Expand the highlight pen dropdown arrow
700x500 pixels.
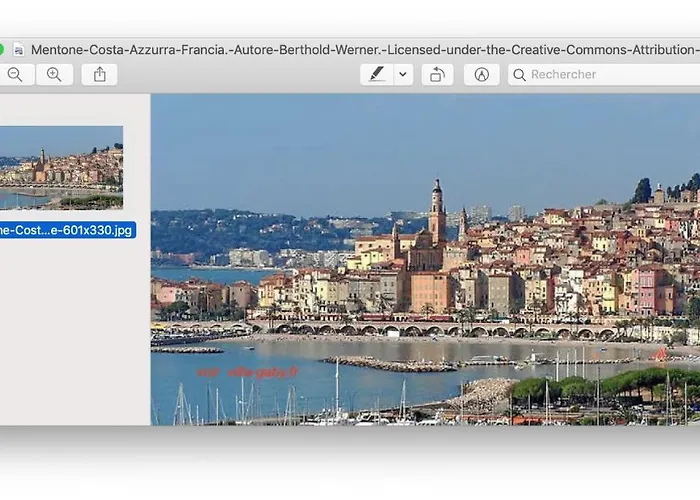click(403, 74)
